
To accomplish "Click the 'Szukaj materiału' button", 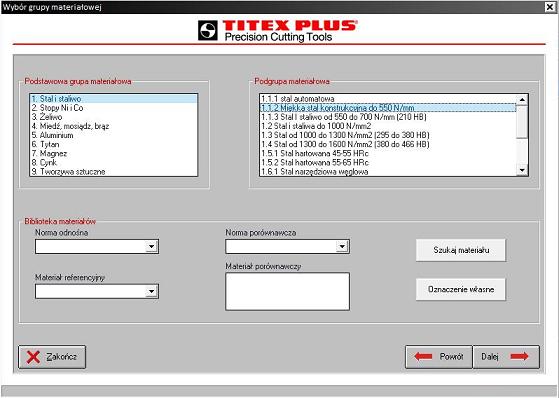I will [461, 250].
